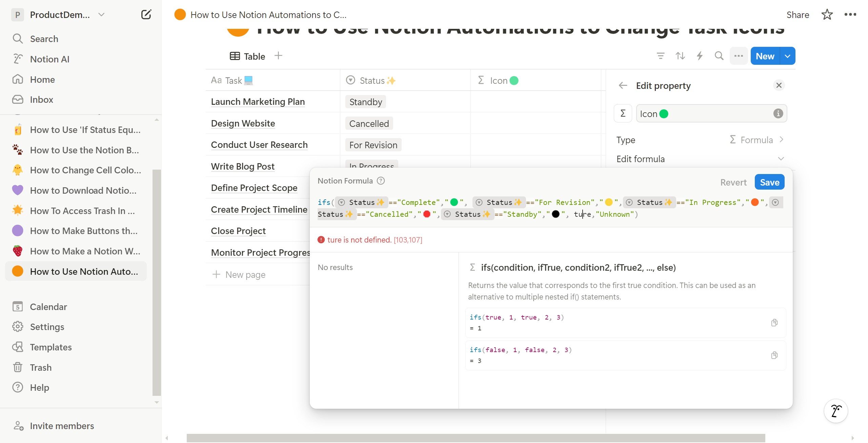868x443 pixels.
Task: Click the Task column header
Action: tap(272, 80)
